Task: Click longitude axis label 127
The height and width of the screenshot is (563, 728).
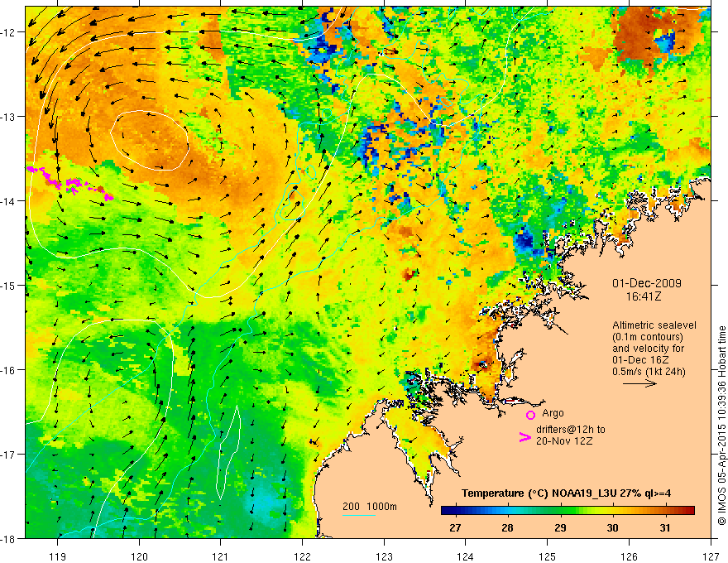Action: 711,556
